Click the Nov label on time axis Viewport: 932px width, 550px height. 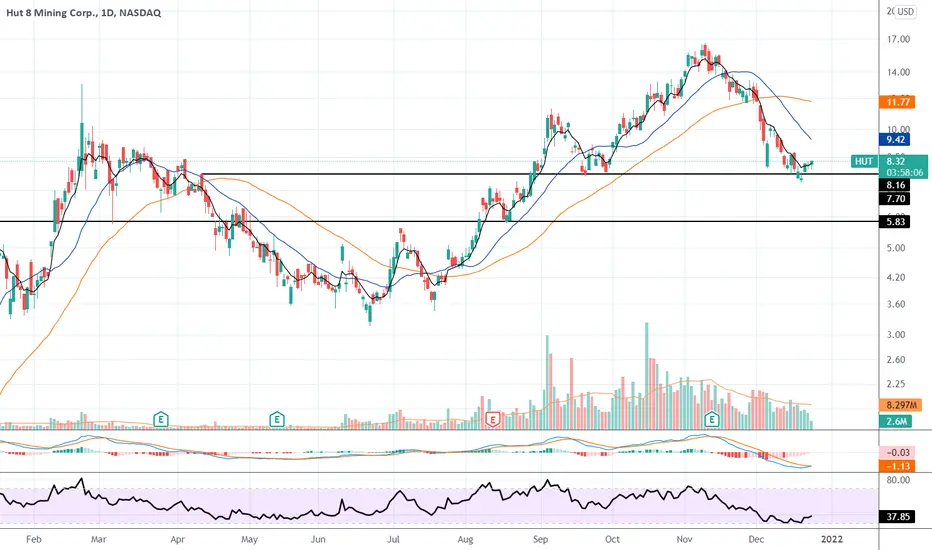684,539
